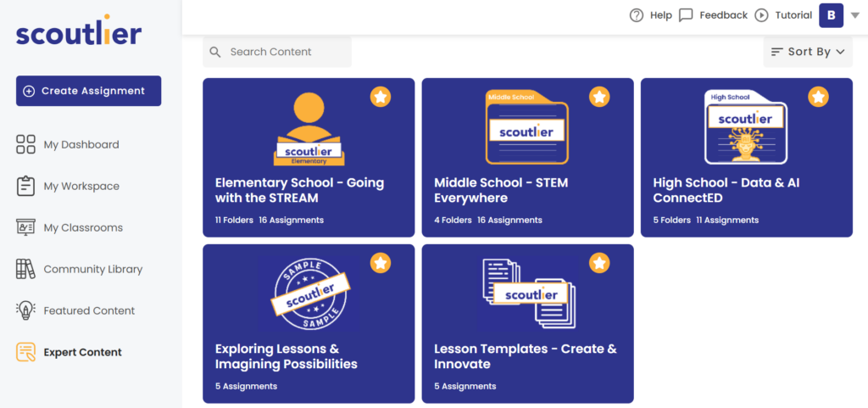Open account menu arrow beside B avatar
Viewport: 868px width, 408px height.
click(854, 16)
